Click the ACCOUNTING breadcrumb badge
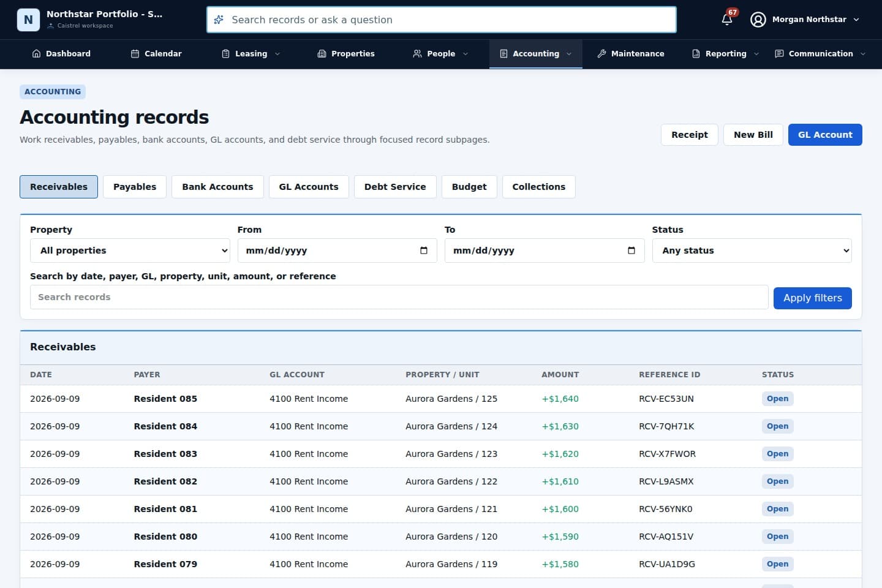 (53, 92)
